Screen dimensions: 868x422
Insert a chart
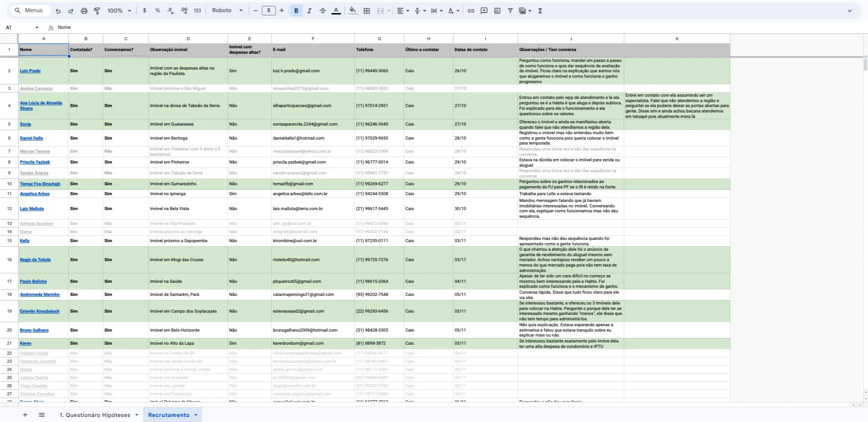497,11
